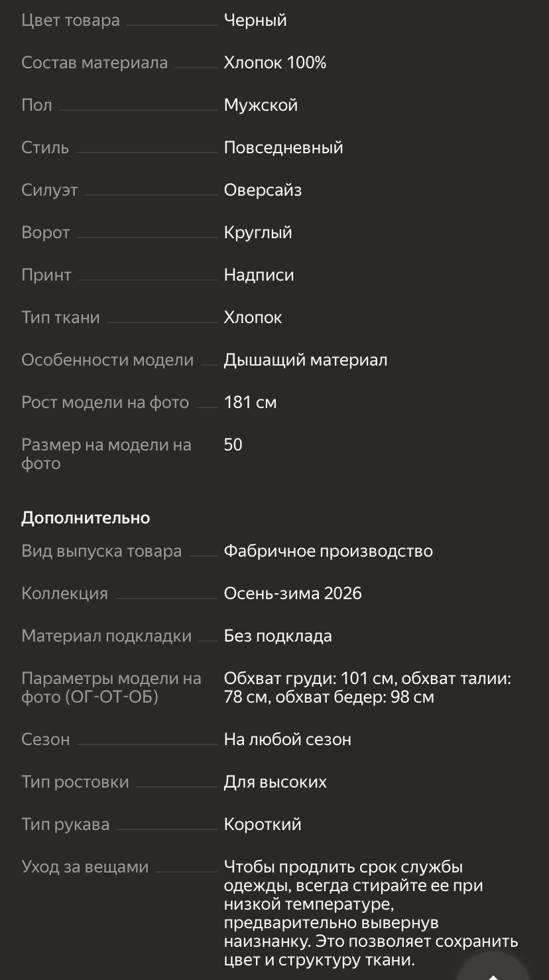This screenshot has width=549, height=980.
Task: Select the 'Повседневный' style value
Action: pos(283,147)
